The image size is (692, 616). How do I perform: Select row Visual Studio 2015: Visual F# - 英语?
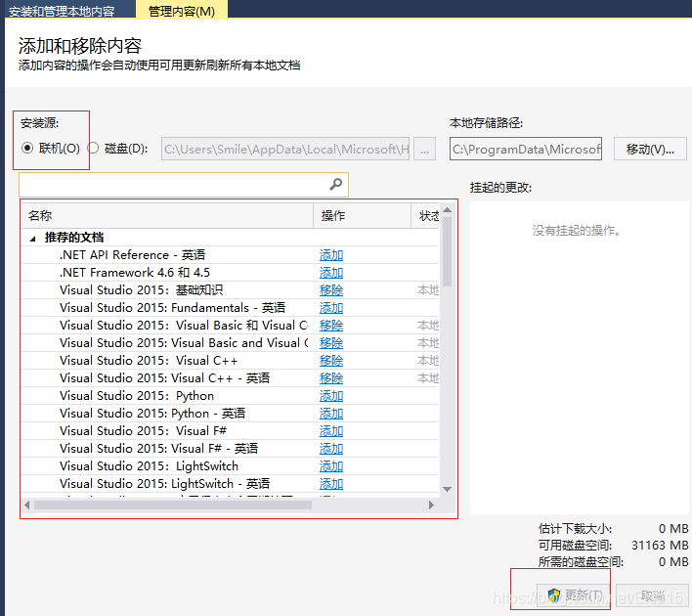[x=230, y=449]
